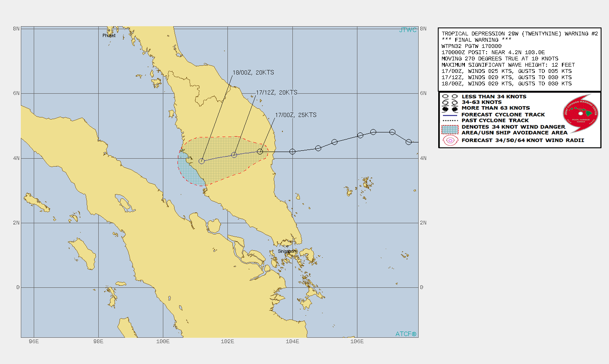Click the '170000Z POSIT: NEAR 4.2N 103.0E' line
The width and height of the screenshot is (609, 364).
point(493,52)
